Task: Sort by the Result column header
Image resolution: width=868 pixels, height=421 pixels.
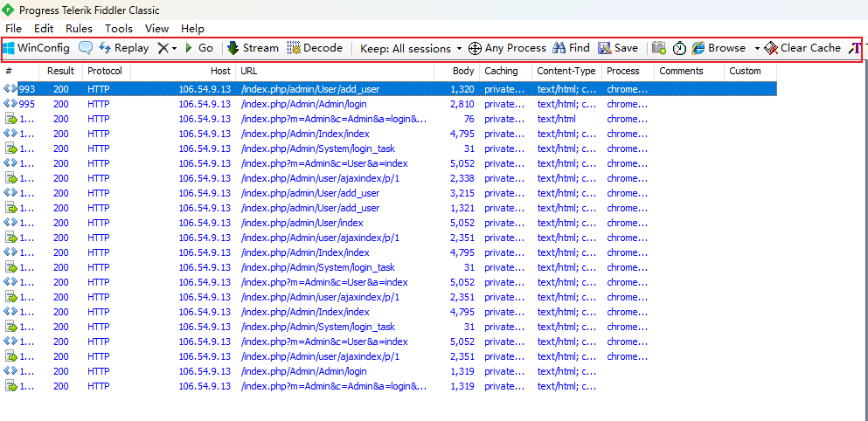Action: tap(61, 71)
